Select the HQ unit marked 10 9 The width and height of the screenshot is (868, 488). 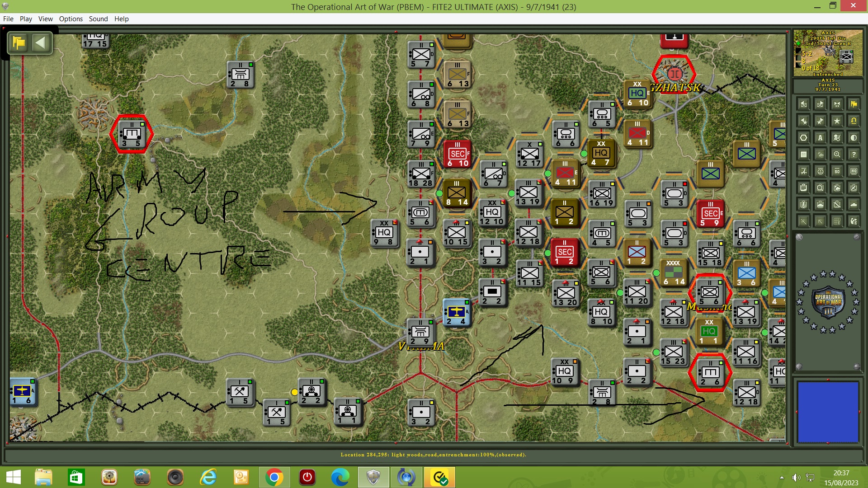(565, 372)
